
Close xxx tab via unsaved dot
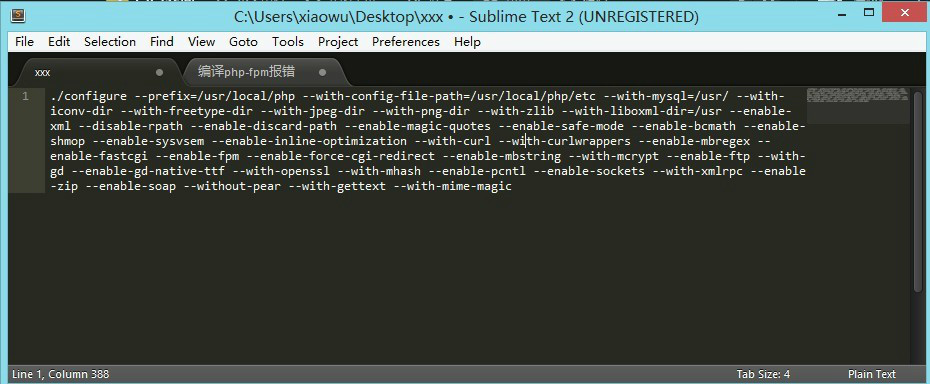(159, 72)
